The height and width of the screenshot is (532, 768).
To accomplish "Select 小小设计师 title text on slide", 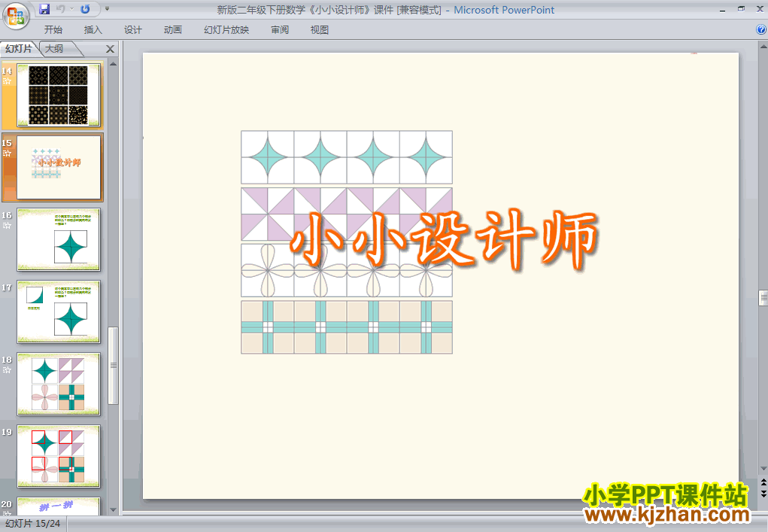I will [443, 240].
